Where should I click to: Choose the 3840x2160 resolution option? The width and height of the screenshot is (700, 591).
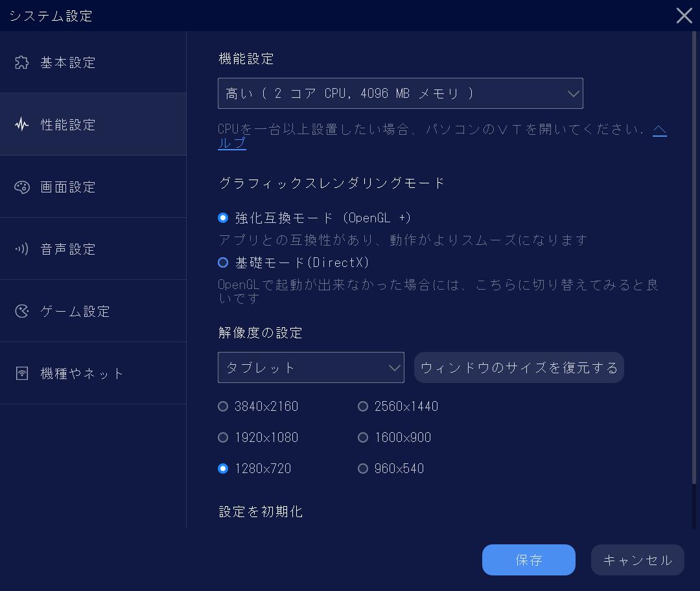[223, 406]
